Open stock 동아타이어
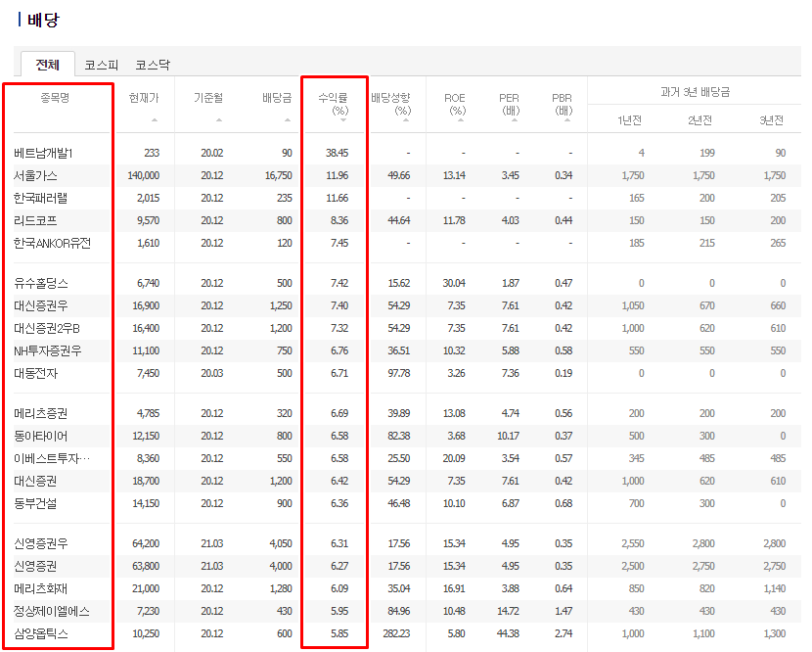Viewport: 812px width, 652px height. [x=41, y=436]
